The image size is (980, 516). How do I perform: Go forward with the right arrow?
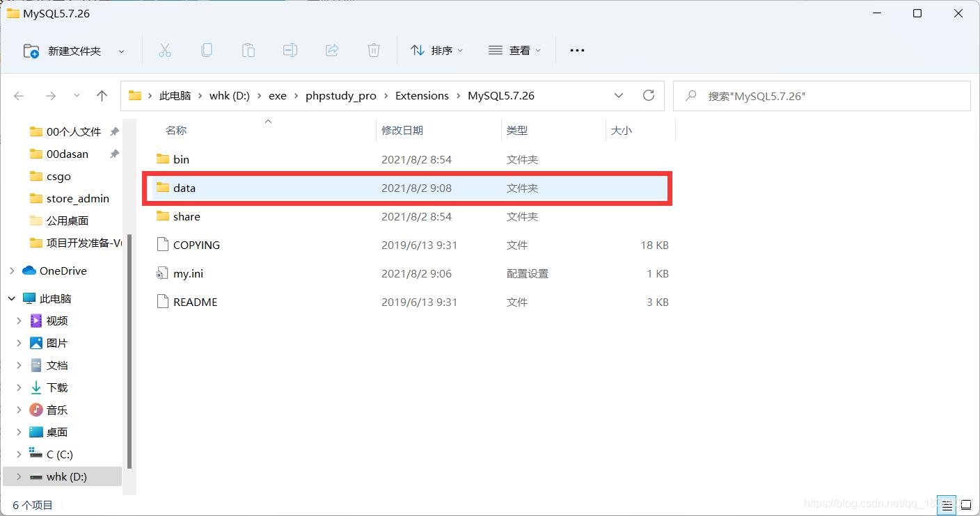[50, 96]
